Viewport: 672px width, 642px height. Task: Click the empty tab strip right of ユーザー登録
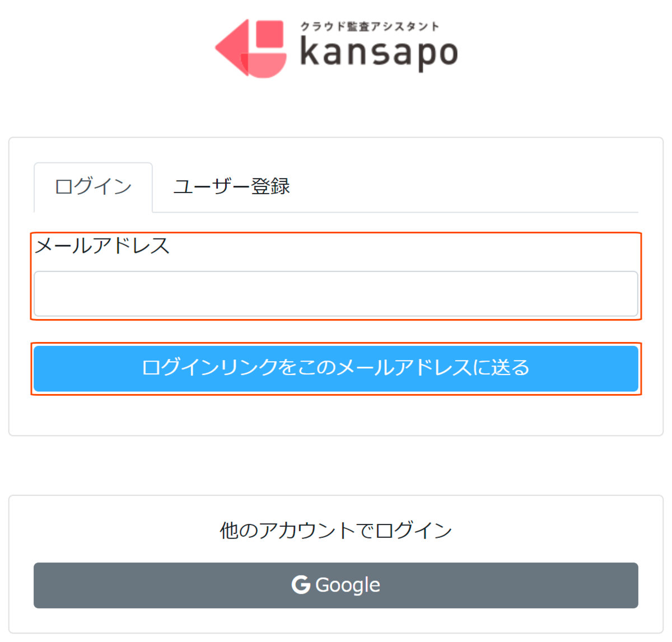click(465, 187)
